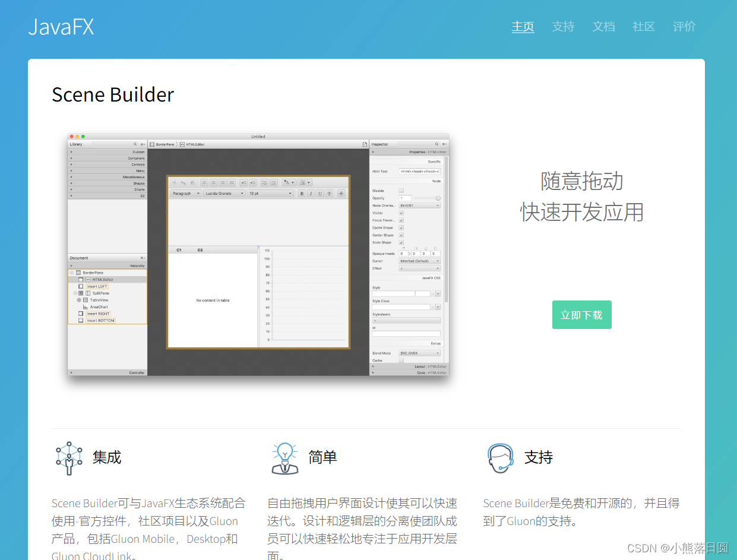
Task: Select the TableView icon under SplitPane
Action: coord(86,300)
